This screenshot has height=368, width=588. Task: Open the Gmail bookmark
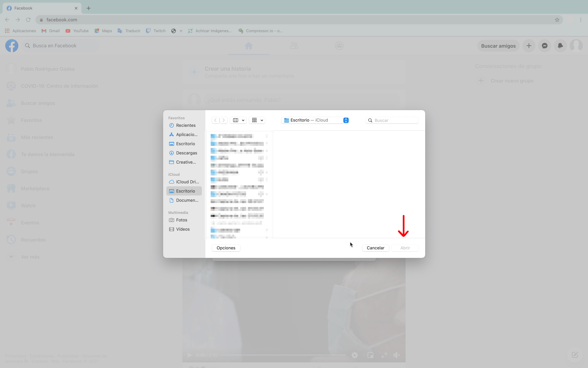point(51,31)
